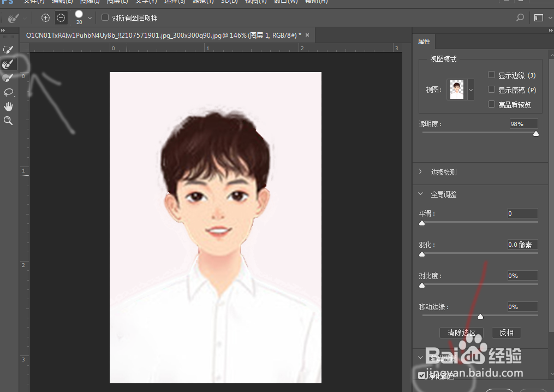The width and height of the screenshot is (554, 392).
Task: Select the Zoom magnifier tool
Action: [x=8, y=121]
